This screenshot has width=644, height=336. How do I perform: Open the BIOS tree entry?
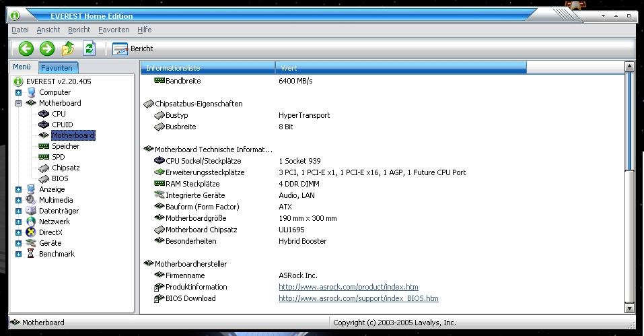[60, 178]
